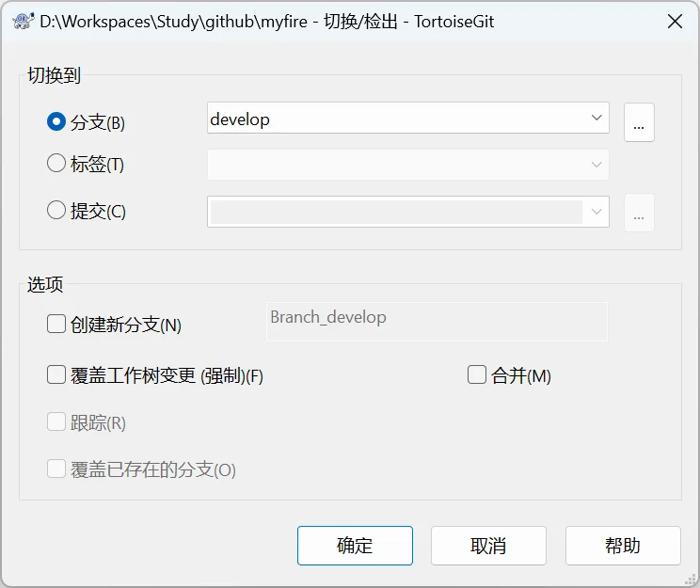Toggle the 合并(M) checkbox
Image resolution: width=700 pixels, height=588 pixels.
477,375
